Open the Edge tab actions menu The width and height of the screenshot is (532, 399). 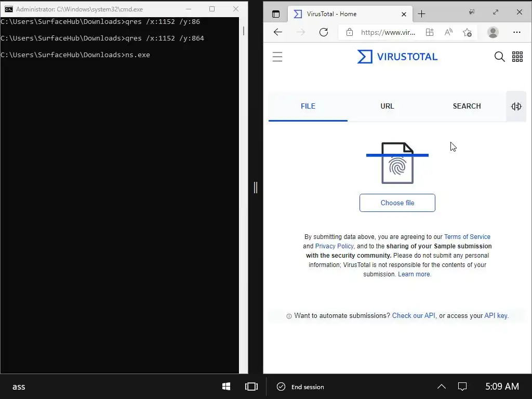coord(276,14)
